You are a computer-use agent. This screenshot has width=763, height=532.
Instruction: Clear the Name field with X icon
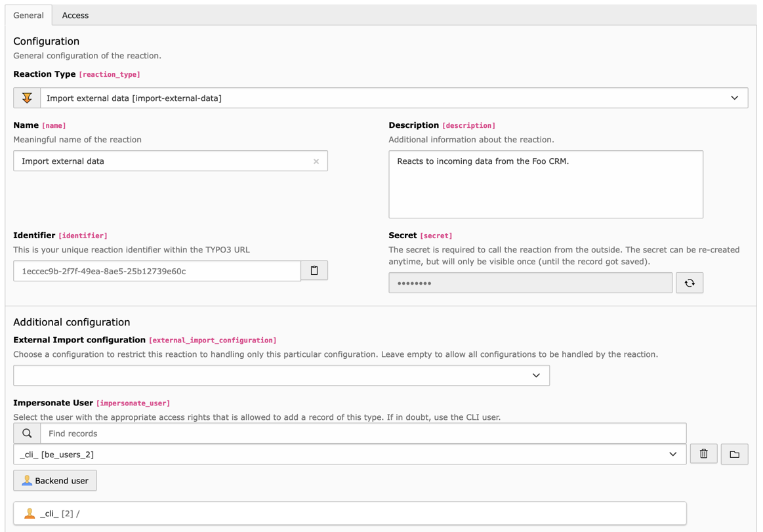point(316,161)
